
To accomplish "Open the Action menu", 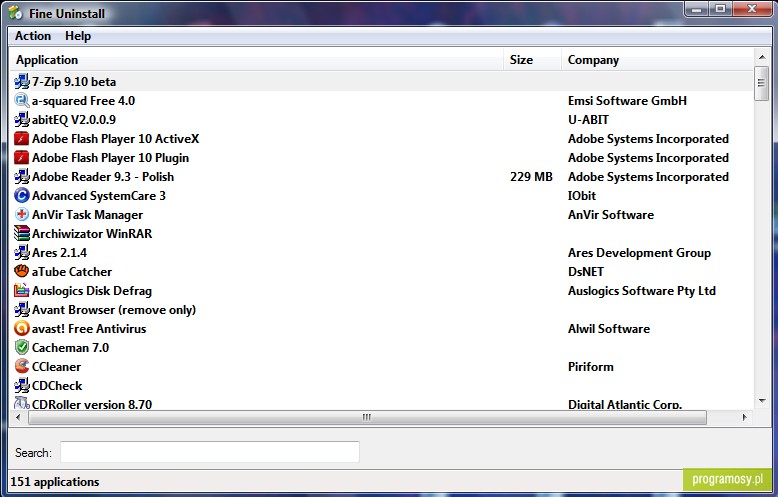I will 33,36.
